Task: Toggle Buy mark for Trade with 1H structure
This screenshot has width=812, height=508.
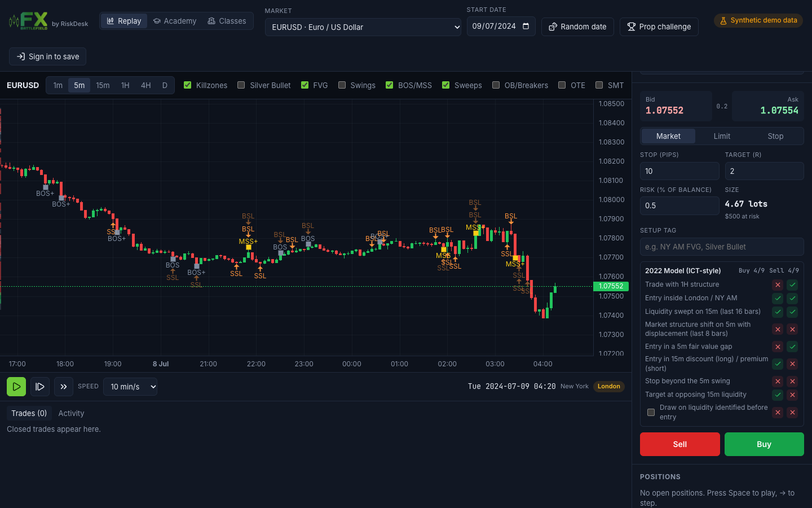Action: [778, 284]
